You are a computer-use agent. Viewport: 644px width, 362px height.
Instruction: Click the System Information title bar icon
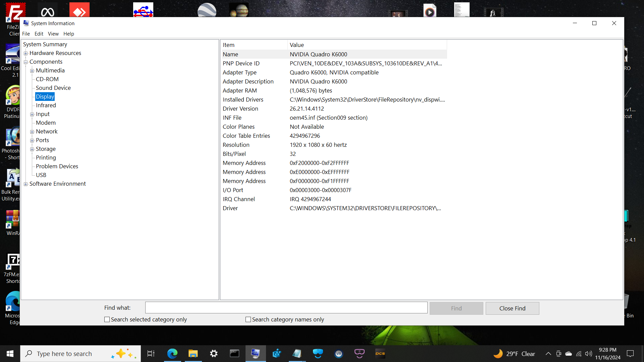(x=26, y=23)
